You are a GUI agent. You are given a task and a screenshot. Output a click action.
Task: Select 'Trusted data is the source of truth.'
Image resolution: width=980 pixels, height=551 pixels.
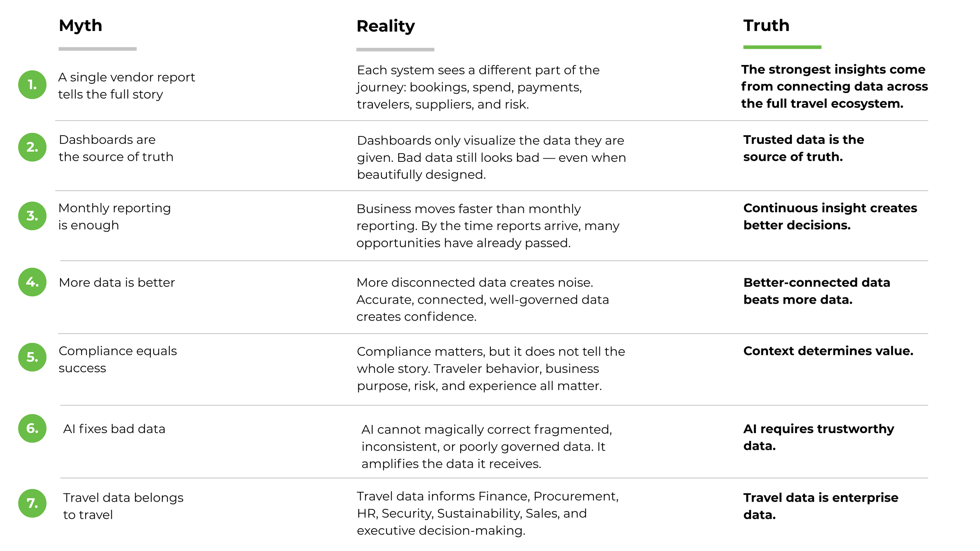804,148
